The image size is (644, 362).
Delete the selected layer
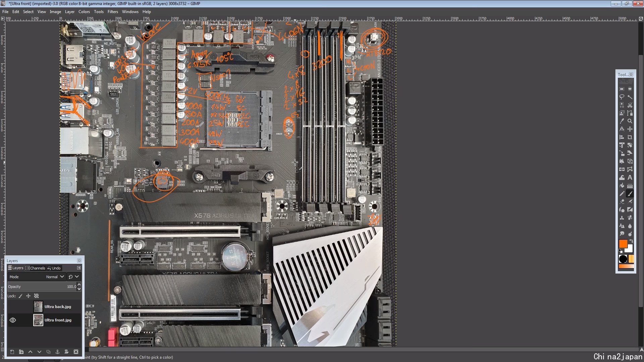[76, 352]
